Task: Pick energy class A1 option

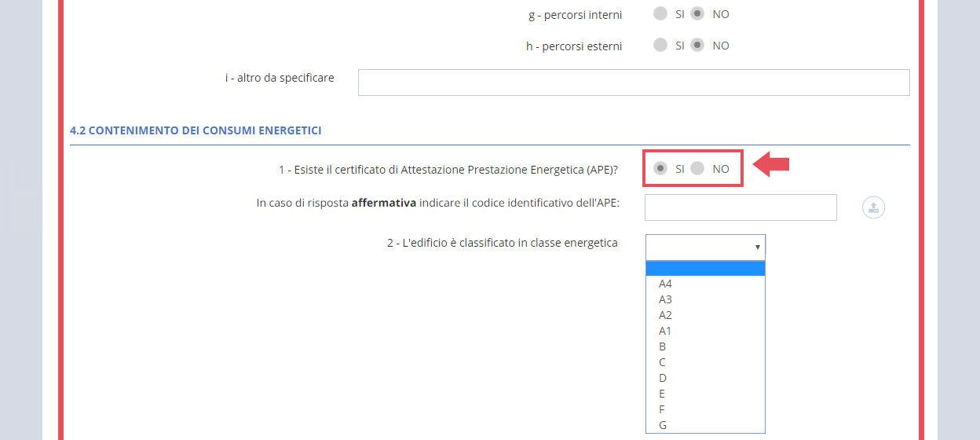Action: 666,331
